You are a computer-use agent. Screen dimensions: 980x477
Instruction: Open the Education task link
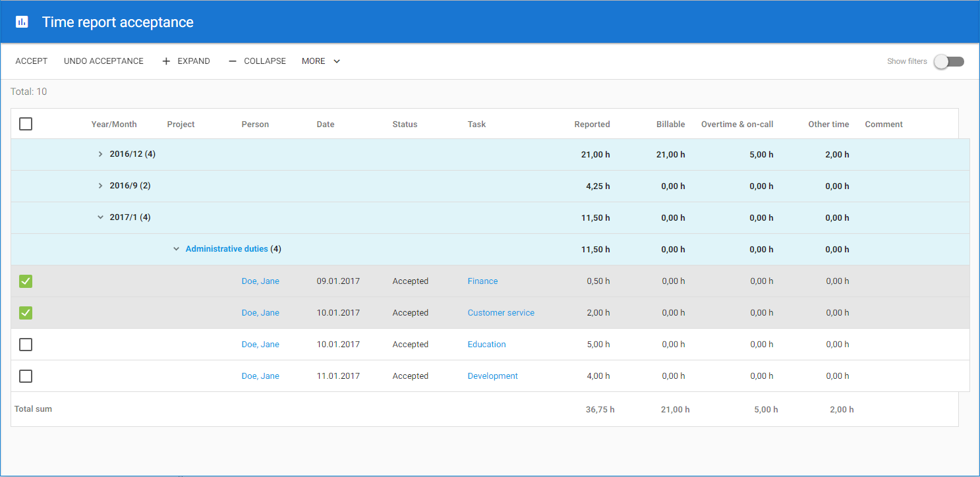(487, 345)
